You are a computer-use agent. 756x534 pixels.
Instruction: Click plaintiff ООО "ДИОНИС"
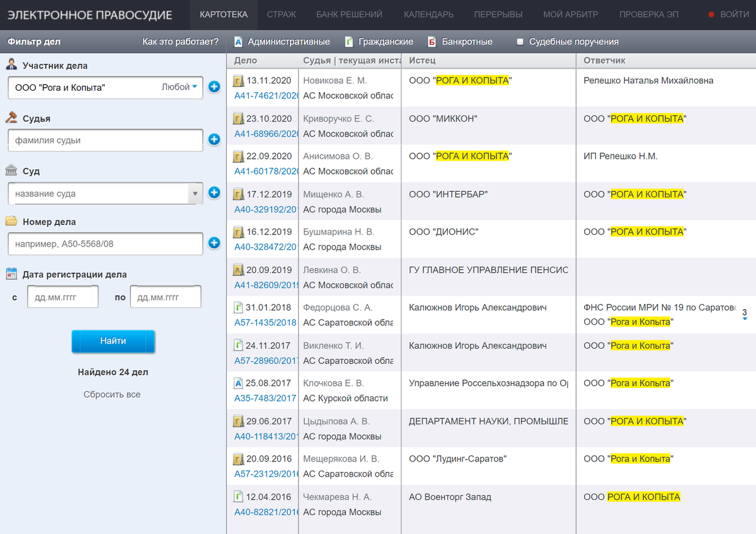[x=444, y=232]
